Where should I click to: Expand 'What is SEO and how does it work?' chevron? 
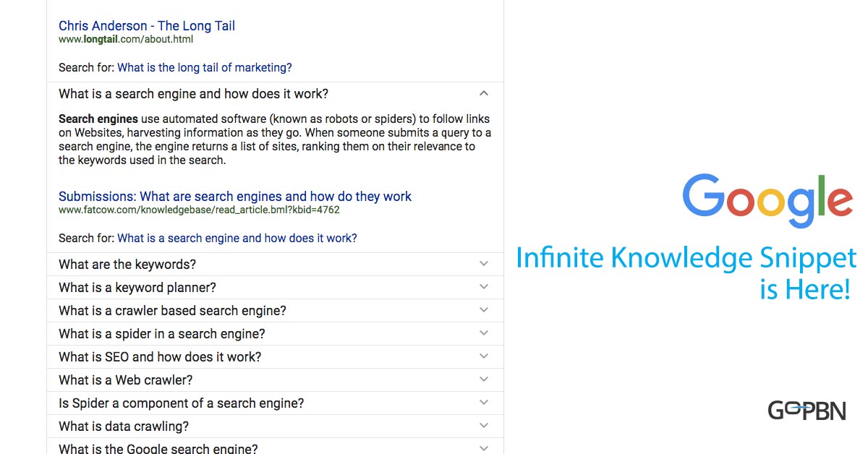coord(484,356)
